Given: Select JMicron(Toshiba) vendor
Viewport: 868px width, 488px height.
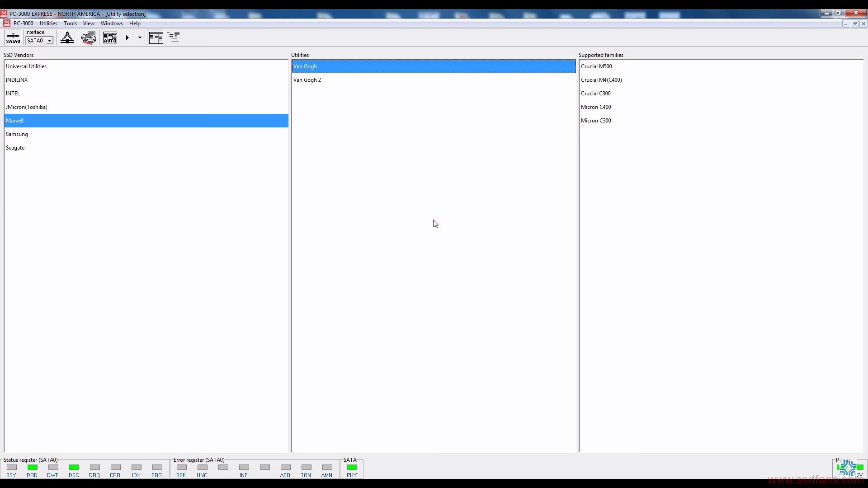Looking at the screenshot, I should pyautogui.click(x=146, y=107).
